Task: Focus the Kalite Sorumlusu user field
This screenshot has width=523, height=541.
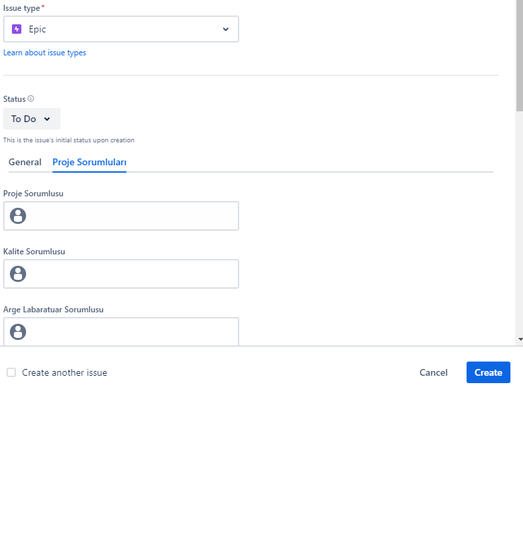Action: 121,274
